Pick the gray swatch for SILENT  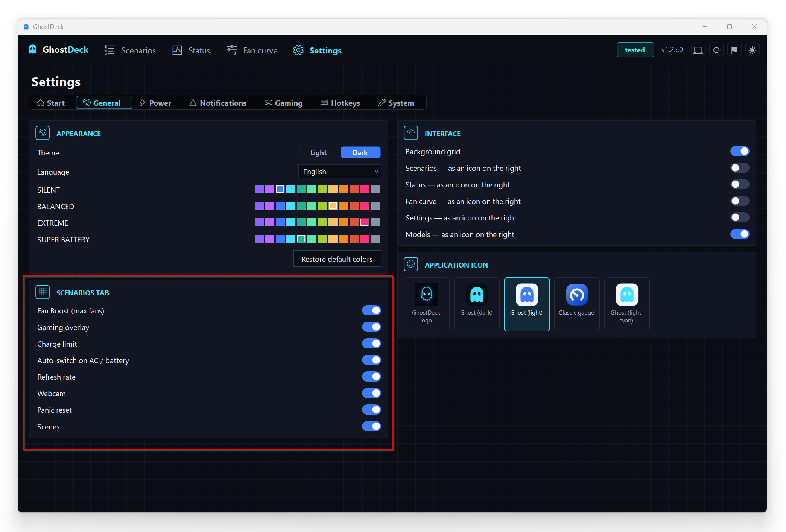pos(375,189)
